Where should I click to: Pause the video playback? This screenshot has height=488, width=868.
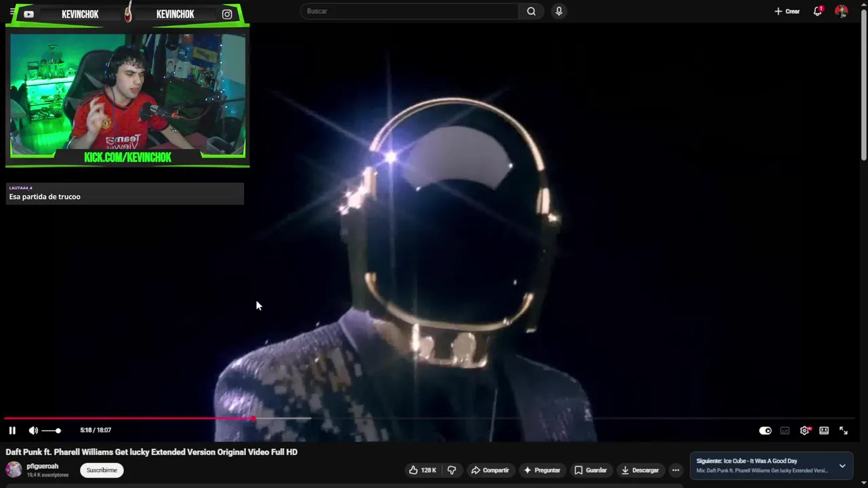pos(12,430)
